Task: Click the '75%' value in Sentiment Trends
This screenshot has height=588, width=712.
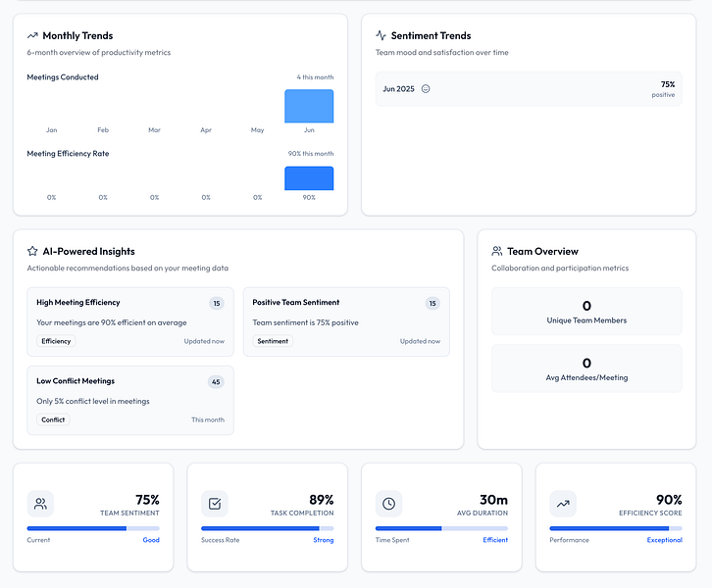Action: (x=668, y=84)
